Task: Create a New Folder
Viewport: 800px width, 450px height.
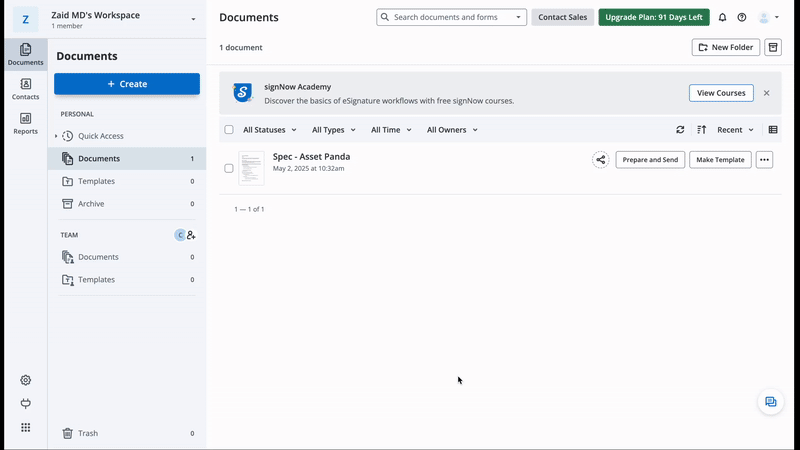Action: (x=726, y=47)
